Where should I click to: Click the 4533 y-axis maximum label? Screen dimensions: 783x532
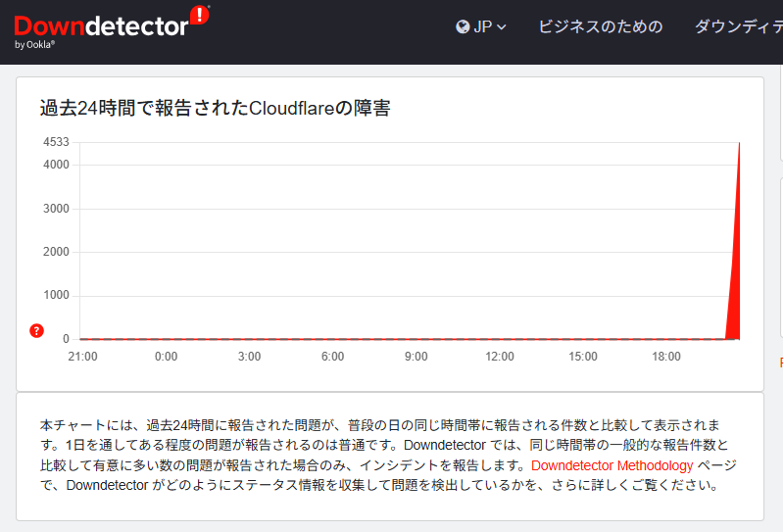coord(56,142)
